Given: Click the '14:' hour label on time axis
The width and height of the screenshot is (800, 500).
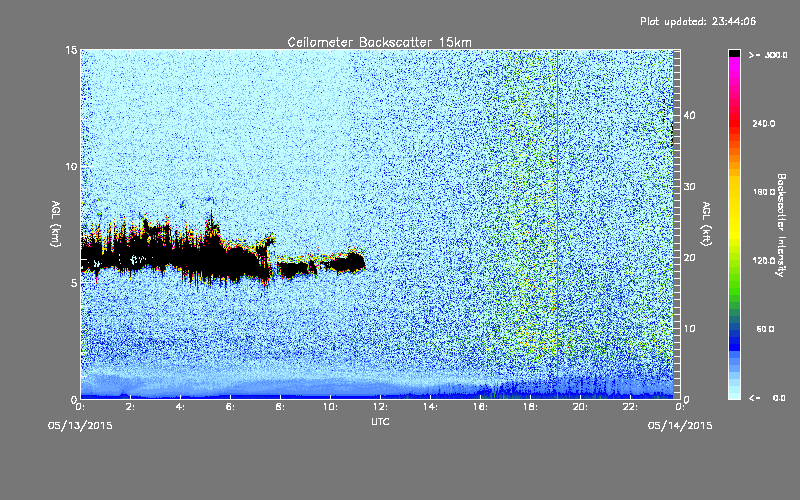Looking at the screenshot, I should pos(430,407).
